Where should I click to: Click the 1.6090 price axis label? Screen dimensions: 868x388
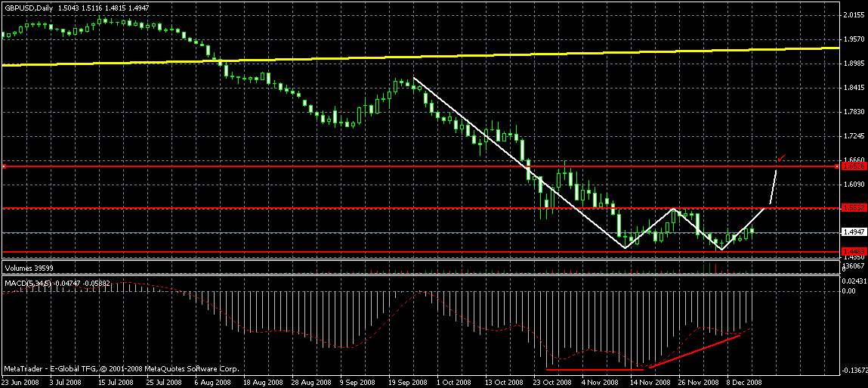pyautogui.click(x=854, y=185)
